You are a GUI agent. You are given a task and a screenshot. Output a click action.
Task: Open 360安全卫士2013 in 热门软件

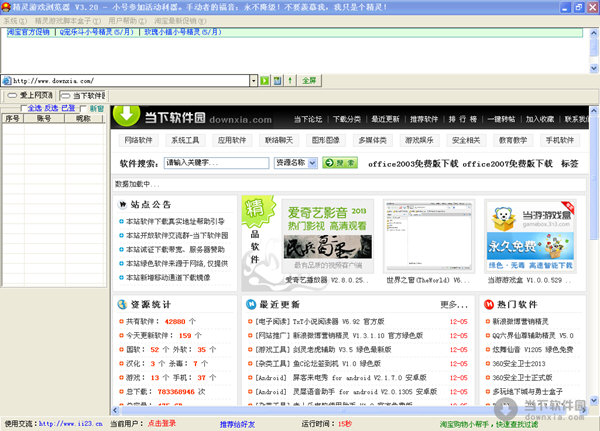click(x=518, y=364)
